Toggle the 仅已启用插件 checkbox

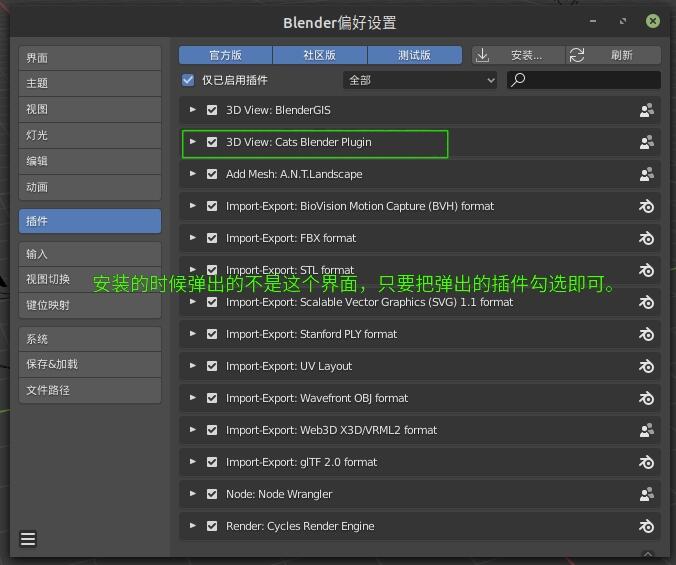pyautogui.click(x=188, y=80)
